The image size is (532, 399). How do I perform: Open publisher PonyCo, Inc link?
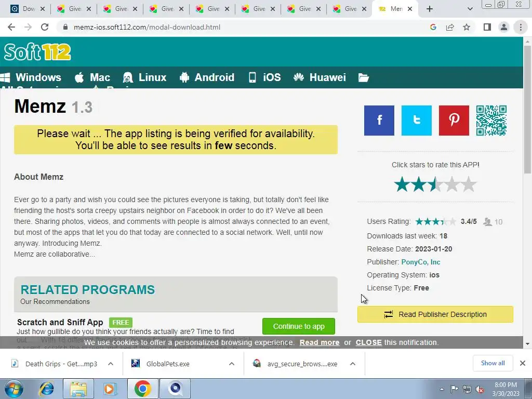click(421, 262)
